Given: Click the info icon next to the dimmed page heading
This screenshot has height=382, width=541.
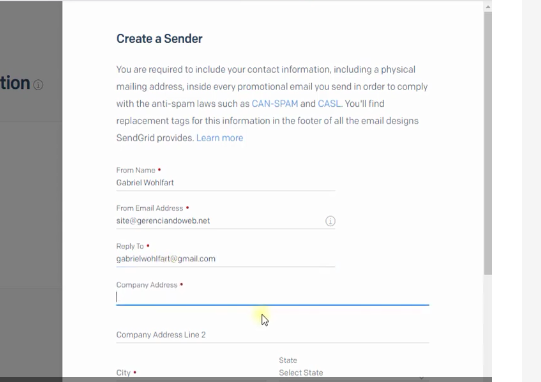Looking at the screenshot, I should 38,85.
